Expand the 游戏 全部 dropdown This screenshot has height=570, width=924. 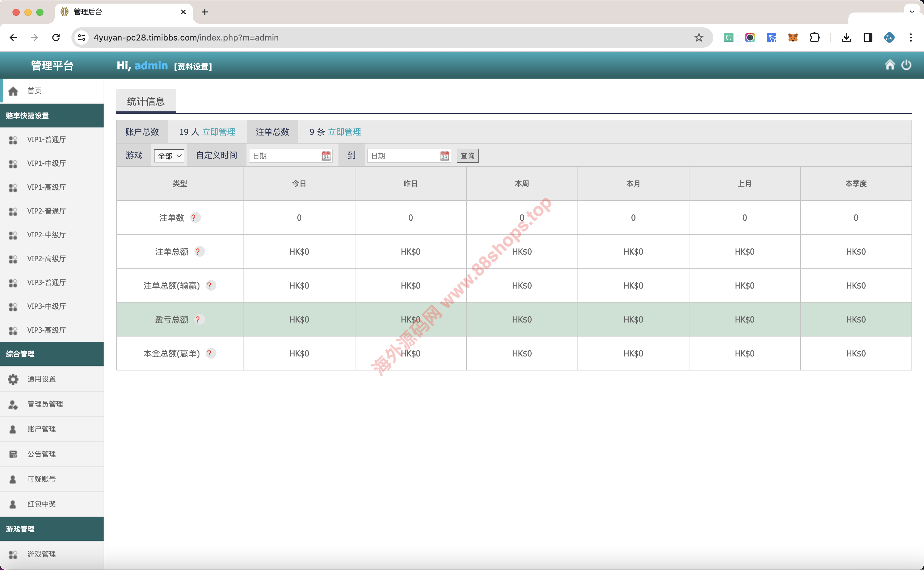click(169, 156)
